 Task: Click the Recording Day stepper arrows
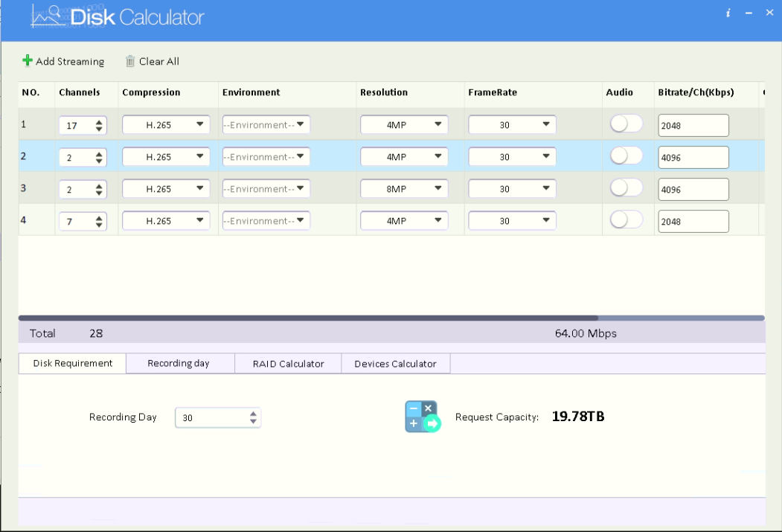coord(254,417)
